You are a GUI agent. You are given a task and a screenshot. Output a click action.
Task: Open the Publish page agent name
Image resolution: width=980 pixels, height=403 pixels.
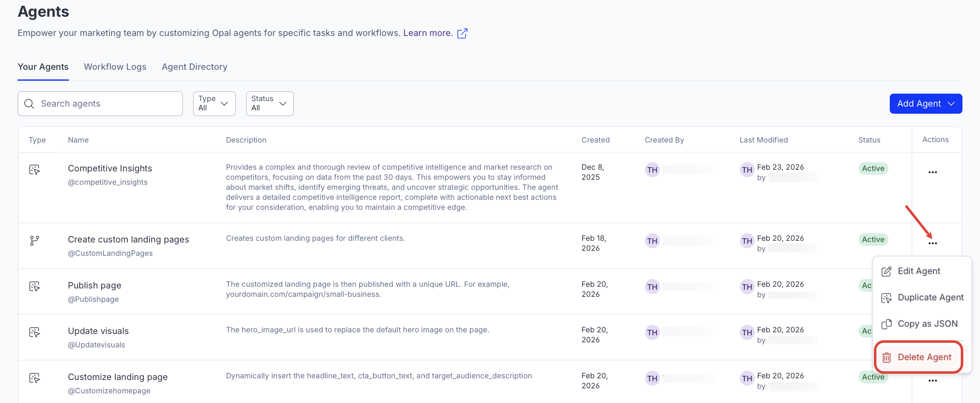point(94,286)
